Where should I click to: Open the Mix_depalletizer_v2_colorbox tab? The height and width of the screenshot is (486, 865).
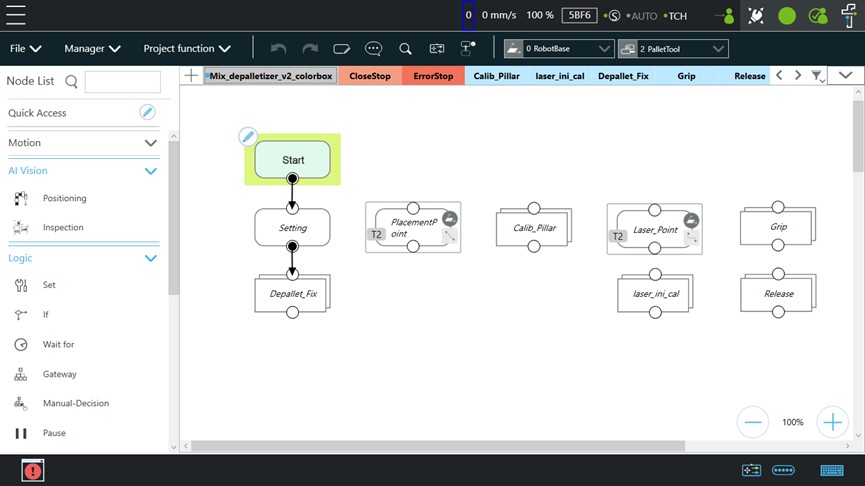(x=270, y=76)
